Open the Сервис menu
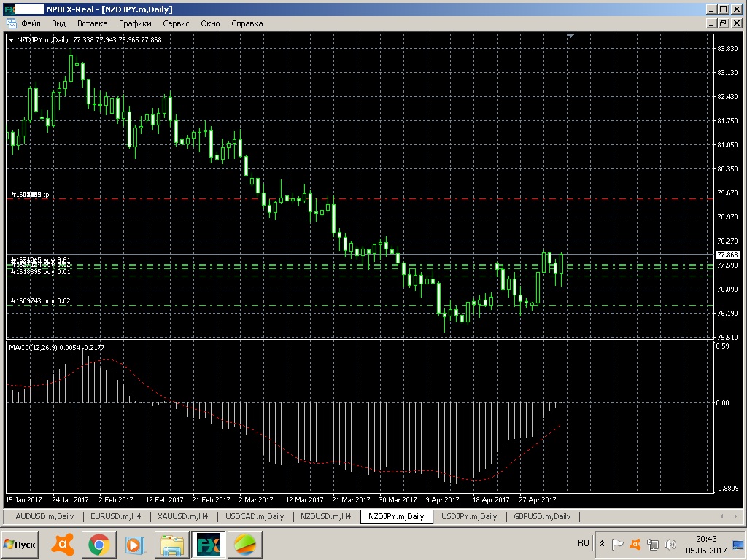Image resolution: width=747 pixels, height=560 pixels. coord(176,23)
